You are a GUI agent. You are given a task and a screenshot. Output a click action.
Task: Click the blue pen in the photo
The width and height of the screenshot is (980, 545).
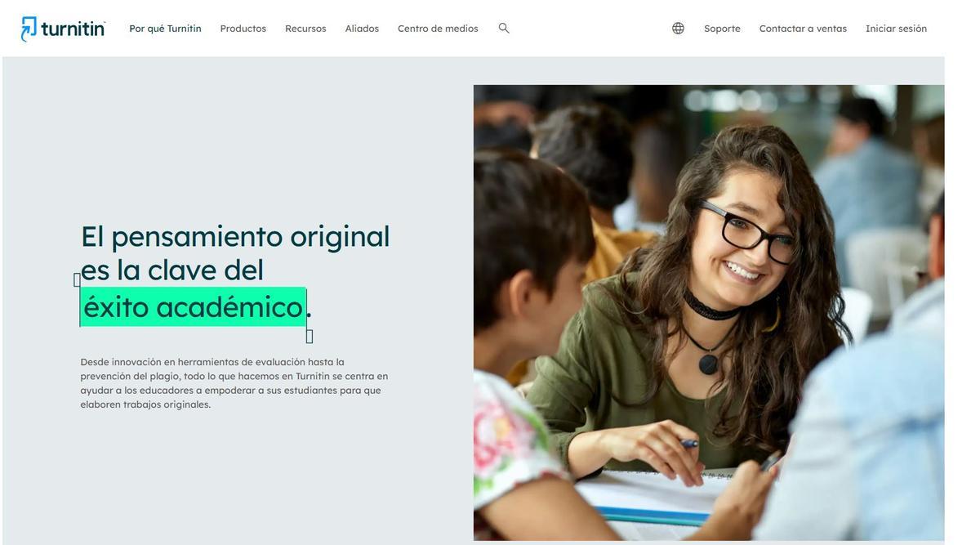[689, 444]
